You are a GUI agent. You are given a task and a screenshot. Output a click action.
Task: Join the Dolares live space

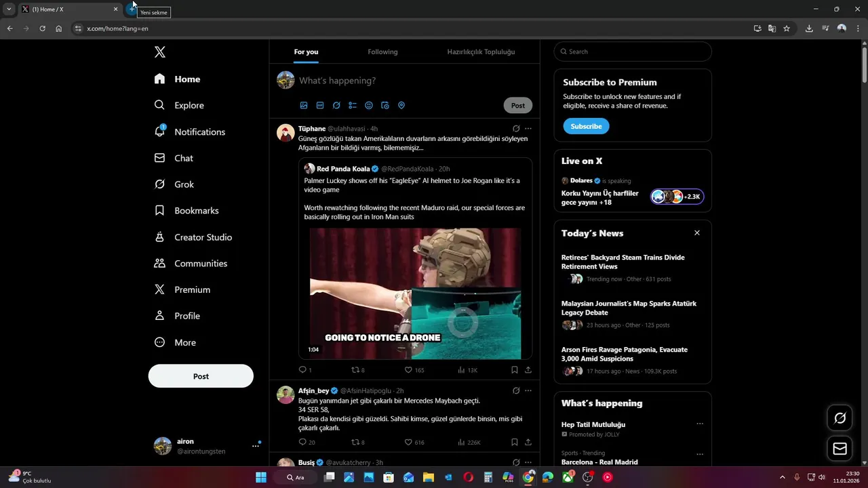click(632, 192)
